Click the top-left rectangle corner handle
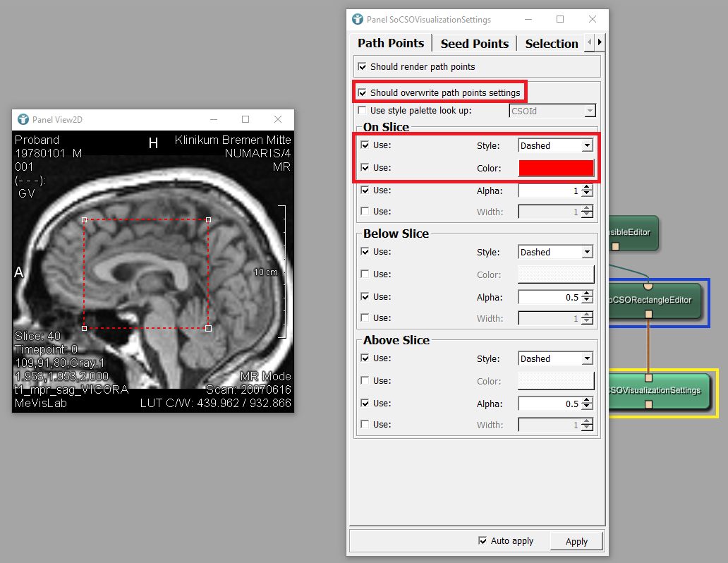728x563 pixels. pyautogui.click(x=85, y=220)
